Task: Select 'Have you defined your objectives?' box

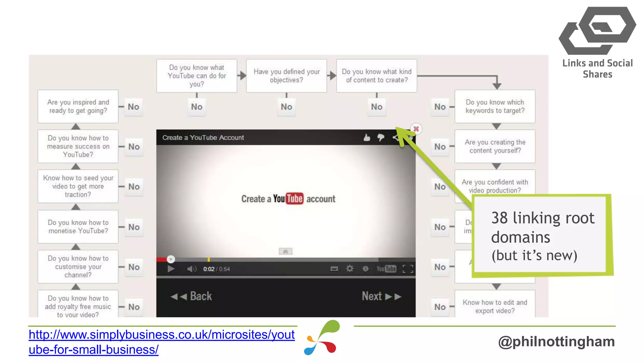Action: coord(286,76)
